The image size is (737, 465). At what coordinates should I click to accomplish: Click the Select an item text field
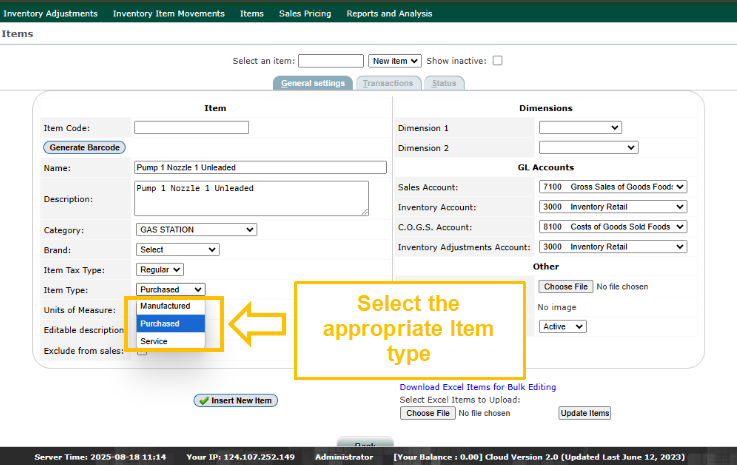[x=331, y=61]
